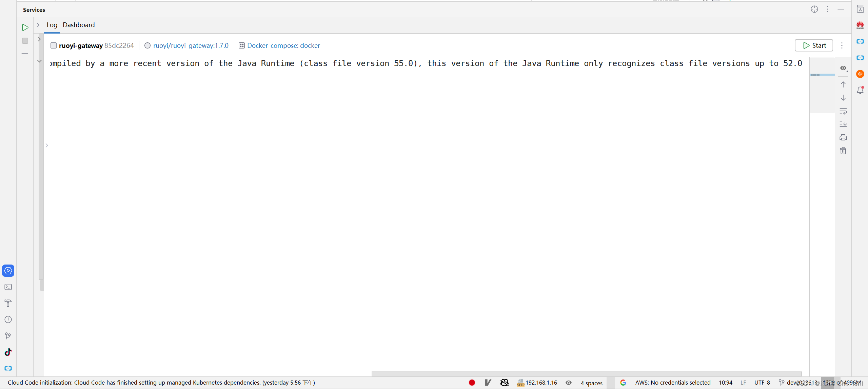Viewport: 868px width, 389px height.
Task: Click the horizontal scrollbar of log view
Action: pyautogui.click(x=587, y=374)
